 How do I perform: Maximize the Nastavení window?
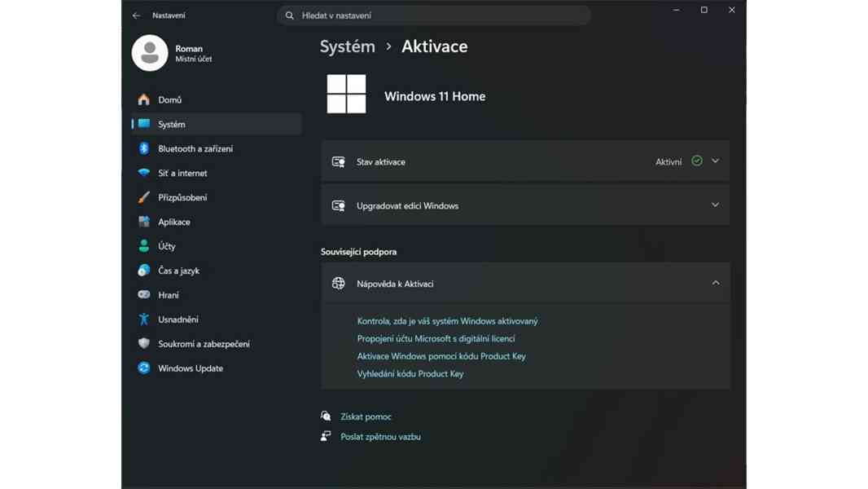pyautogui.click(x=704, y=10)
